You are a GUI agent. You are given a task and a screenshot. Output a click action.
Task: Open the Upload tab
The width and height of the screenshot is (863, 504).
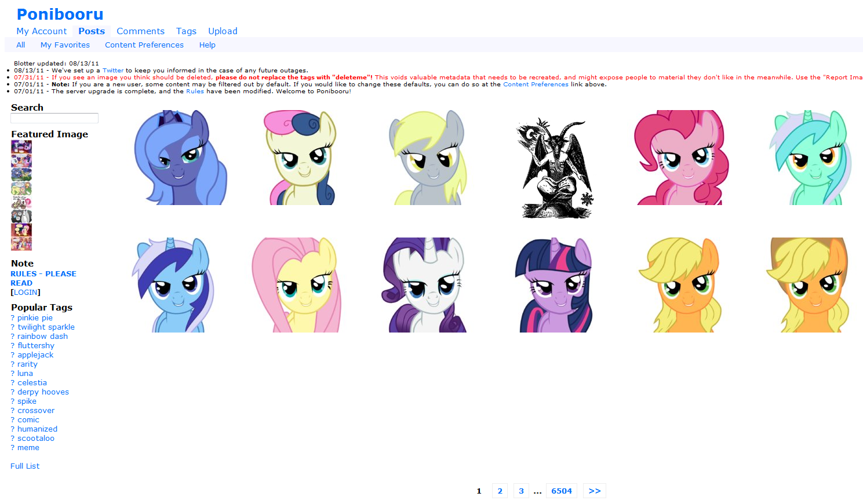point(223,31)
